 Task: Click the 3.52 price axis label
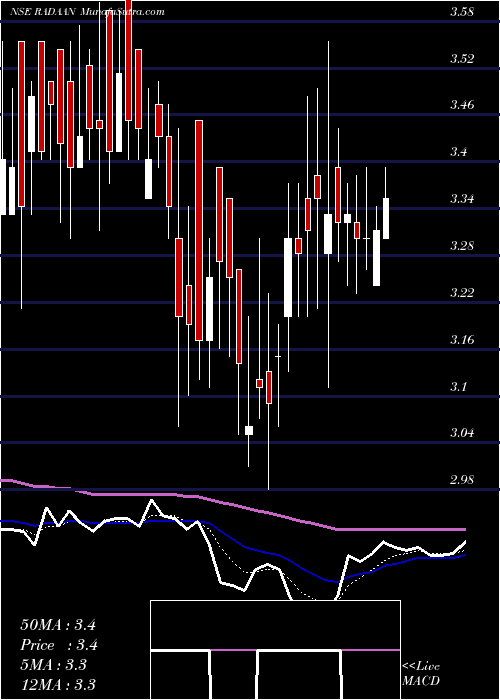pyautogui.click(x=462, y=58)
